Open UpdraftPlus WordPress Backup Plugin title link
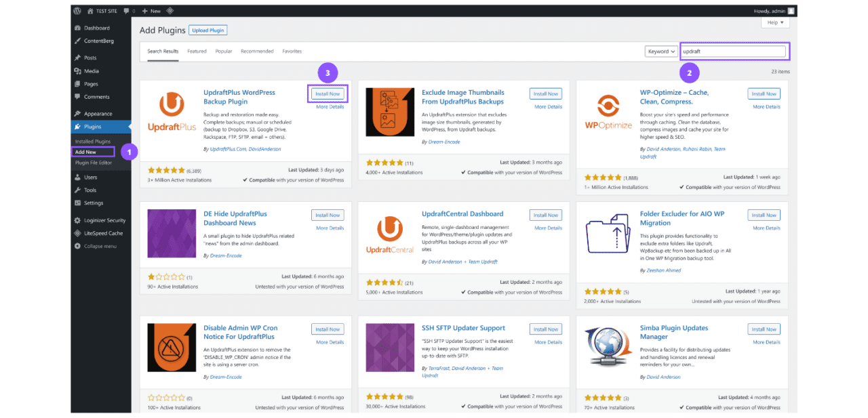Viewport: 868px width, 418px height. (239, 97)
